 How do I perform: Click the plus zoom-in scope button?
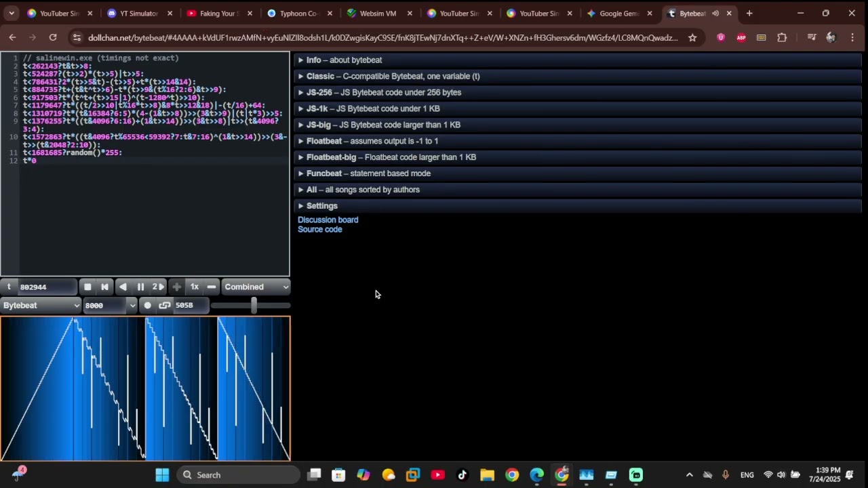pos(176,287)
